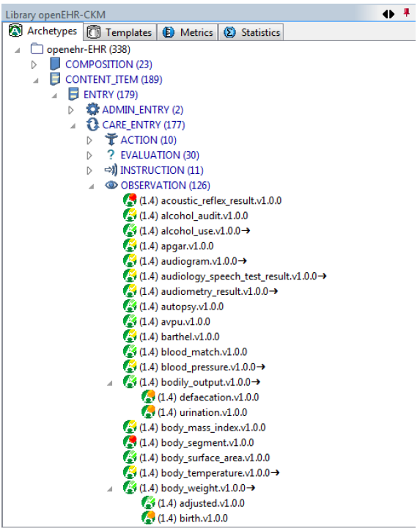
Task: Expand the INSTRUCTION (11) node
Action: [89, 170]
